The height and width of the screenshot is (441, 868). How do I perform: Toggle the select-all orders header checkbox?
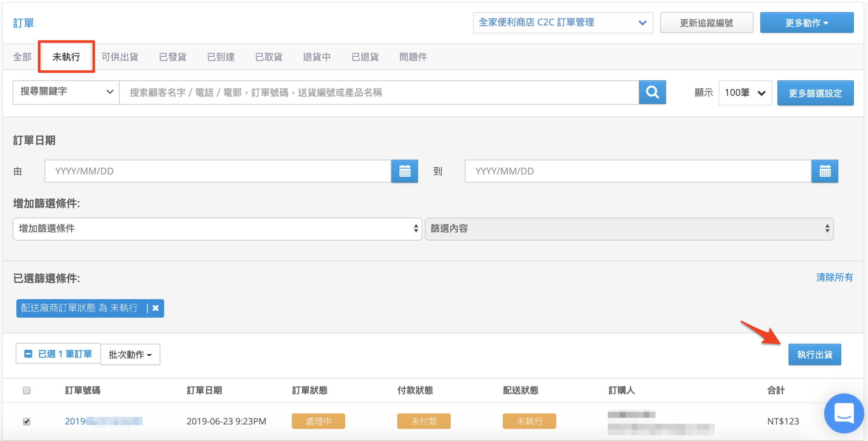click(x=27, y=390)
